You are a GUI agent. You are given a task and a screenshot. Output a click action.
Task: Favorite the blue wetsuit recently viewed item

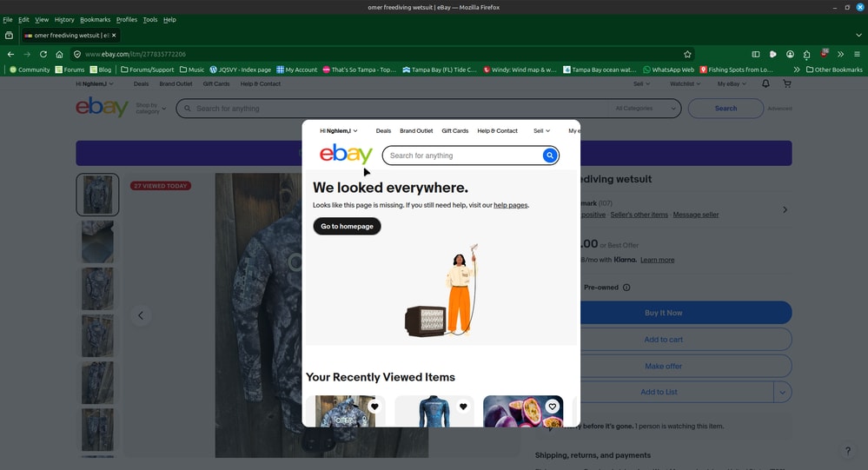tap(463, 407)
